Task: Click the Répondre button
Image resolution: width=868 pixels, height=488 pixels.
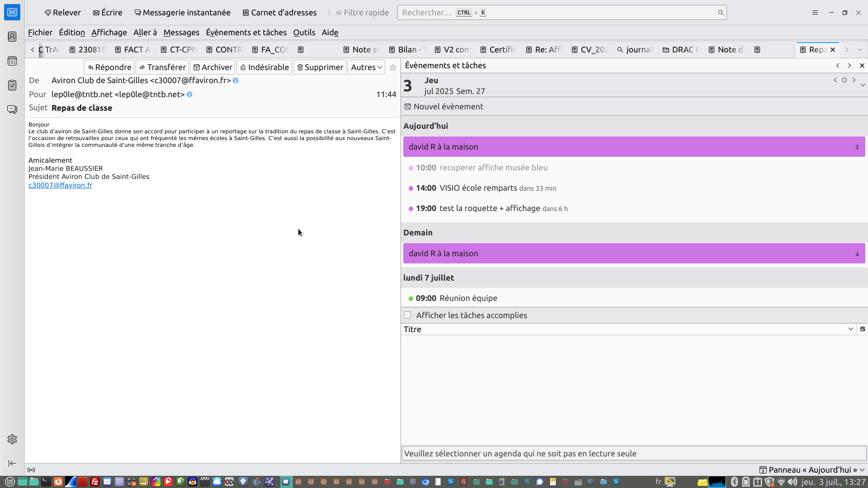Action: pyautogui.click(x=109, y=67)
